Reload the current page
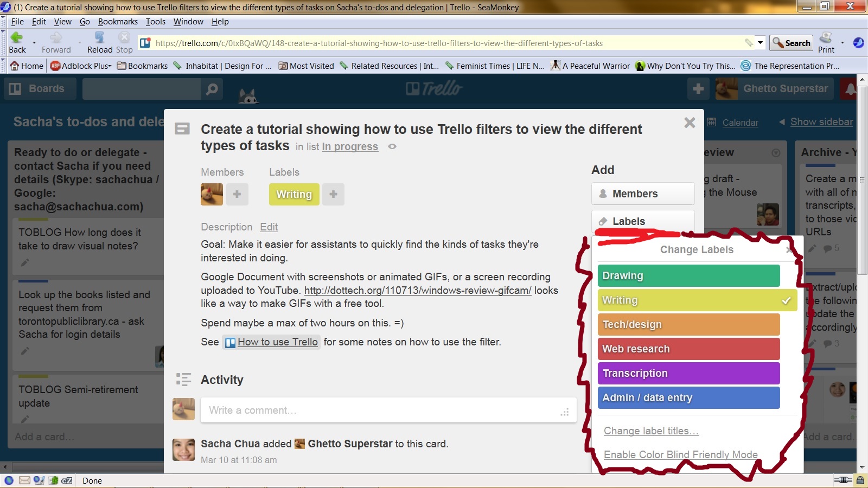 100,42
